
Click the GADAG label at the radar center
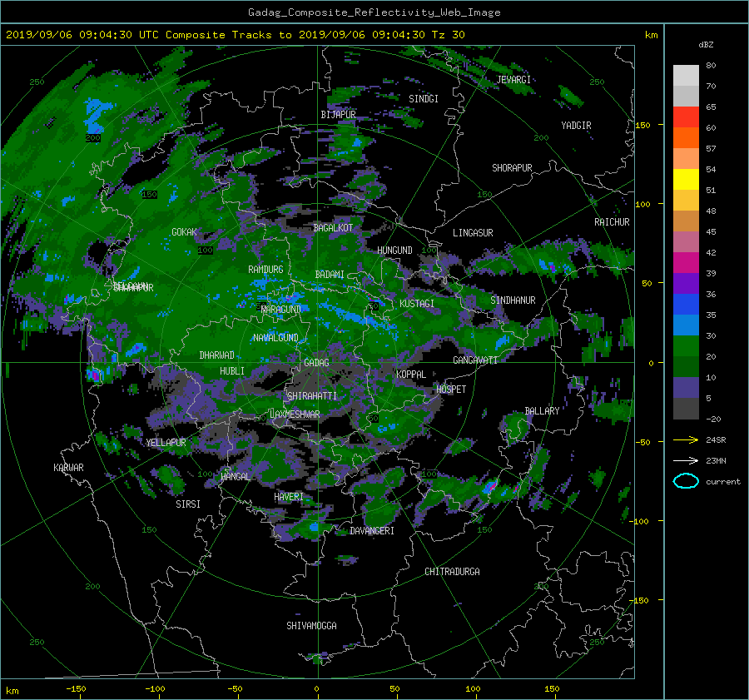[x=317, y=363]
